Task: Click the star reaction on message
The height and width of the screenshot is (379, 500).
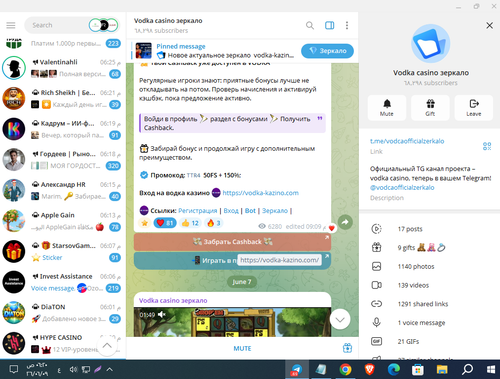Action: [x=145, y=223]
